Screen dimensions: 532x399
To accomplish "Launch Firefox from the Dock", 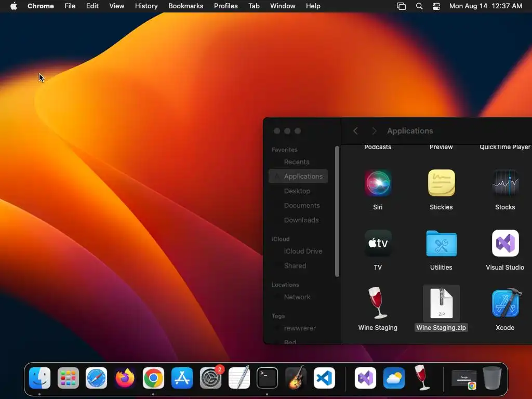I will coord(125,378).
